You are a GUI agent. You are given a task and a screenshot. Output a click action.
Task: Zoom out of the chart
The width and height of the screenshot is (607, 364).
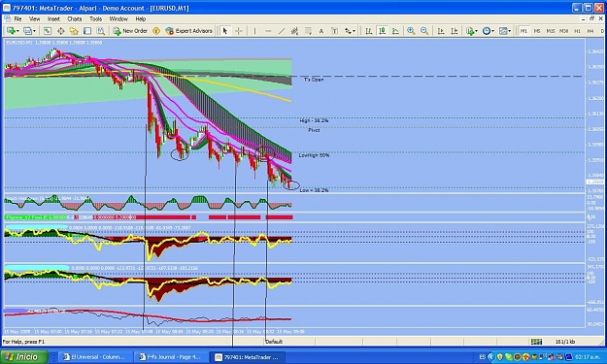(424, 31)
